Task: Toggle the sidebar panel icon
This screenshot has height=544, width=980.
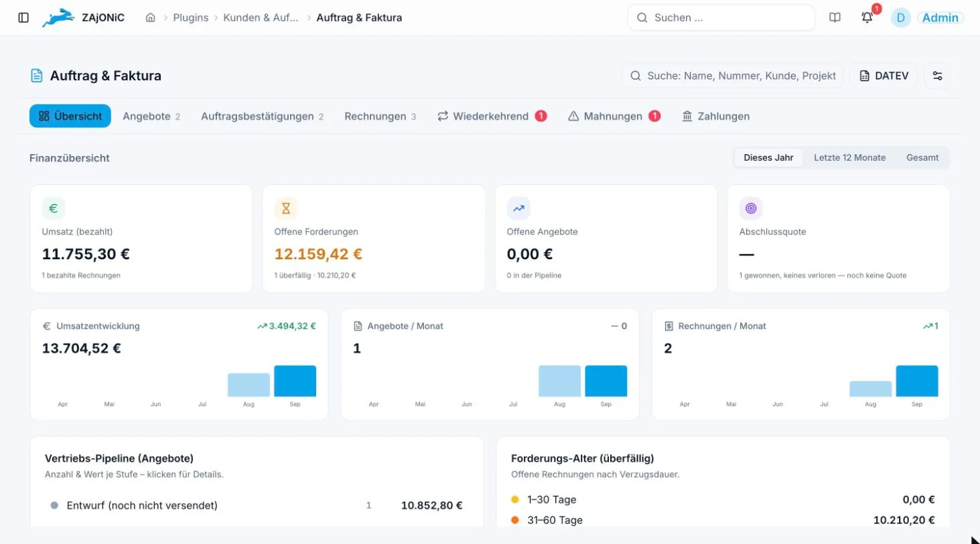Action: 23,17
